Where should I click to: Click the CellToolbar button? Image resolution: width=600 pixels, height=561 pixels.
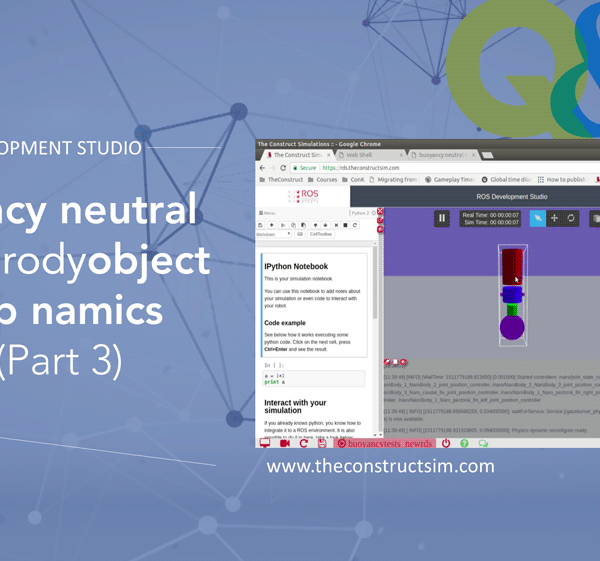coord(321,234)
